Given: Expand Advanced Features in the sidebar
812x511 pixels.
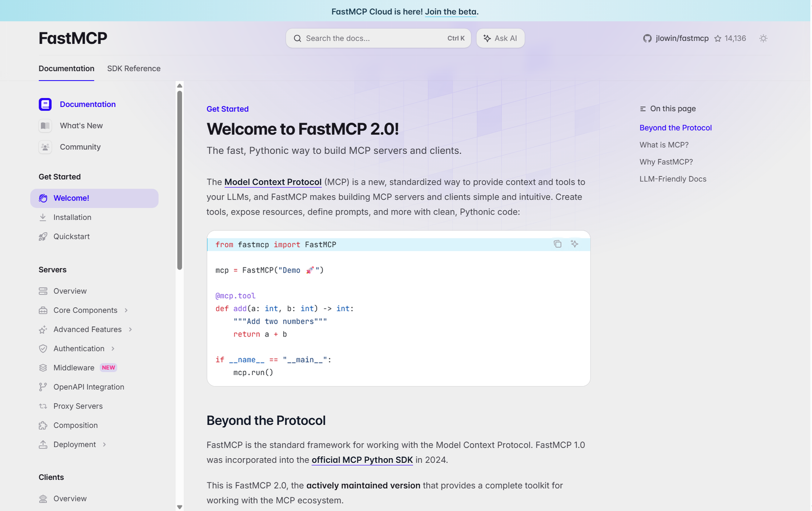Looking at the screenshot, I should pos(131,329).
